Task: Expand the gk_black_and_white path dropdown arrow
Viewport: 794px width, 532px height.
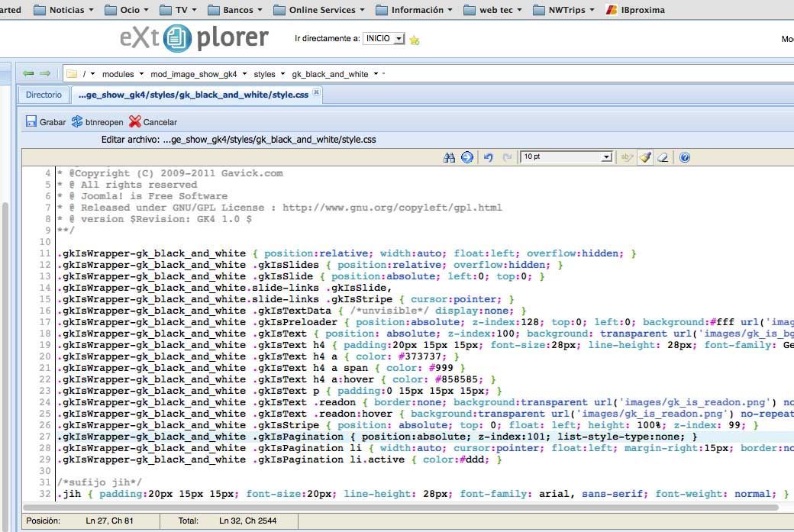Action: [x=376, y=74]
